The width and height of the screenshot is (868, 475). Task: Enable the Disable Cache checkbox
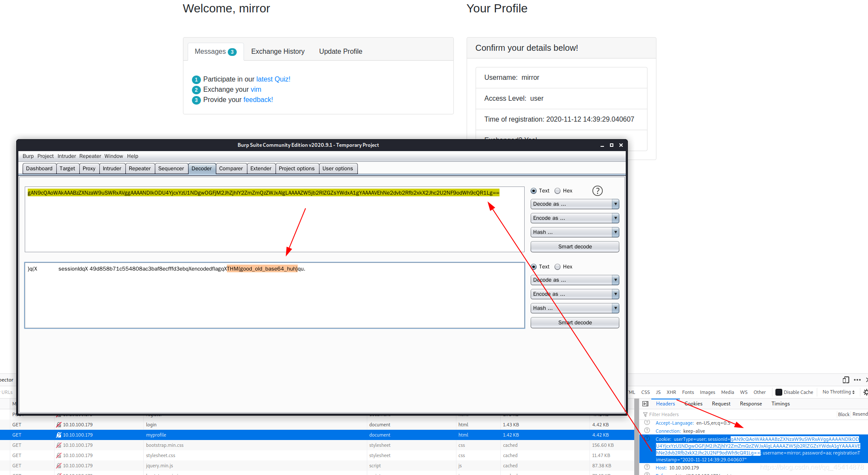click(x=779, y=392)
